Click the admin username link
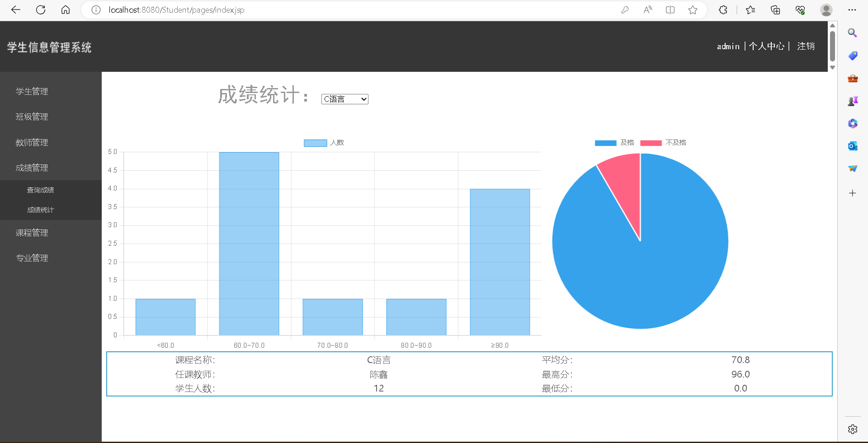This screenshot has width=868, height=443. tap(728, 47)
